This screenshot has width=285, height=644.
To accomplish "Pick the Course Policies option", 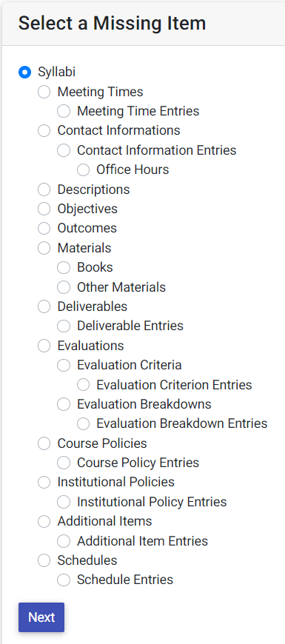I will [x=44, y=443].
